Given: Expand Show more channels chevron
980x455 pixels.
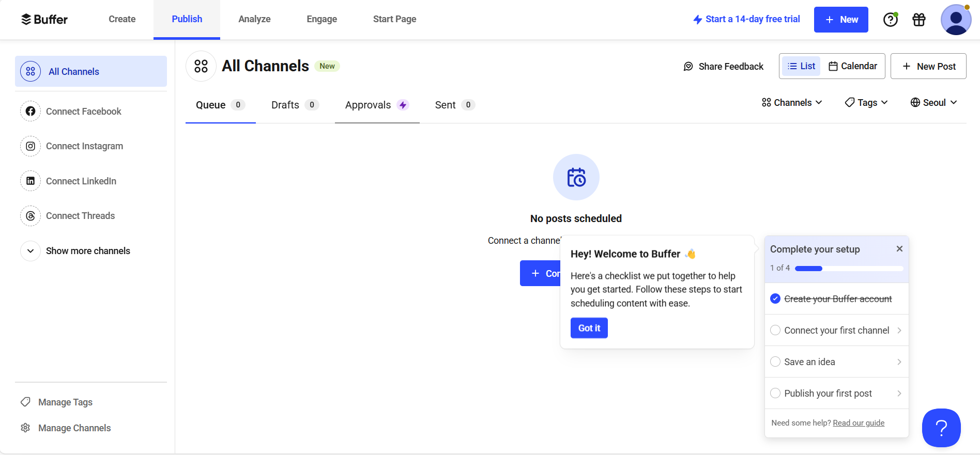Looking at the screenshot, I should point(30,251).
